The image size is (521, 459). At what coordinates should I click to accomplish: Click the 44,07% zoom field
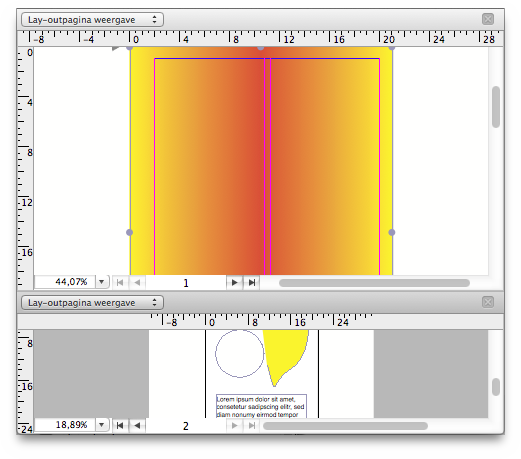coord(65,282)
